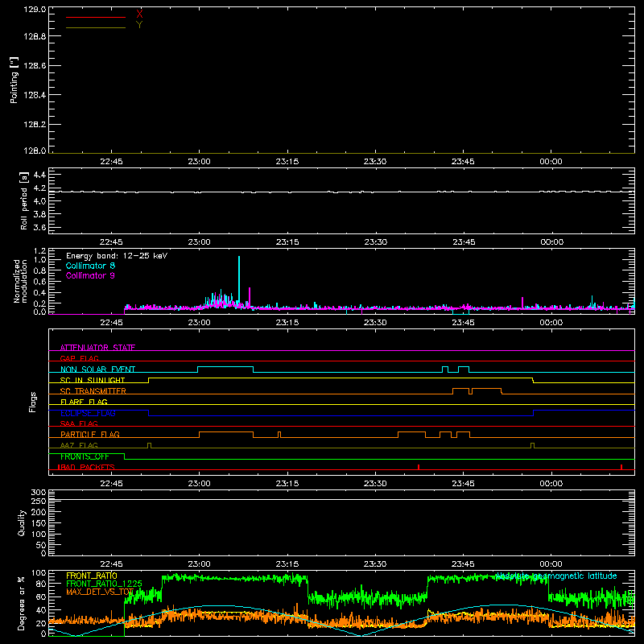Click 23:15 tick label under Pointing panel
This screenshot has width=644, height=644.
pos(287,162)
